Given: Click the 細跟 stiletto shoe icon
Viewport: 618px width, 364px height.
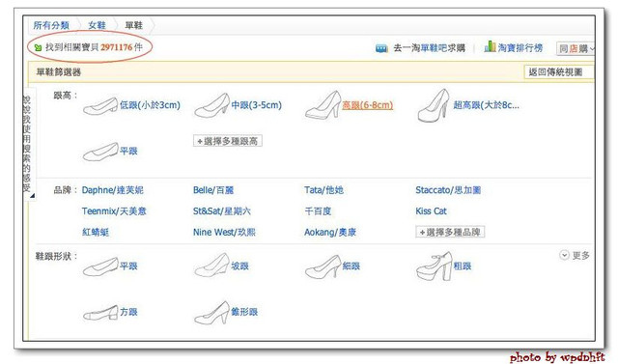Looking at the screenshot, I should (x=323, y=266).
